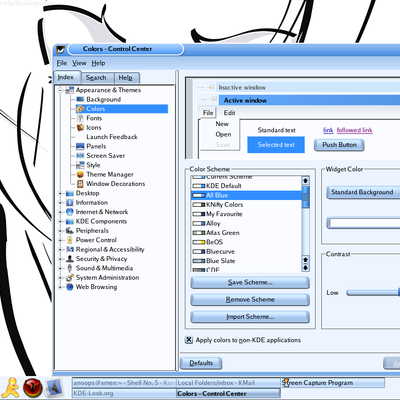The height and width of the screenshot is (400, 400).
Task: Click the System Administration icon
Action: click(69, 277)
